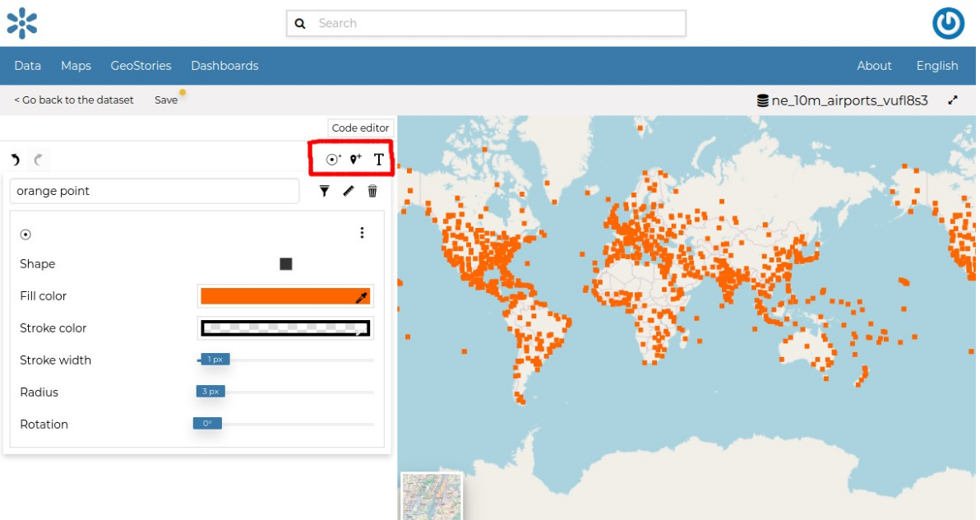Delete the orange point rule
Screen dimensions: 980x520
pyautogui.click(x=372, y=191)
